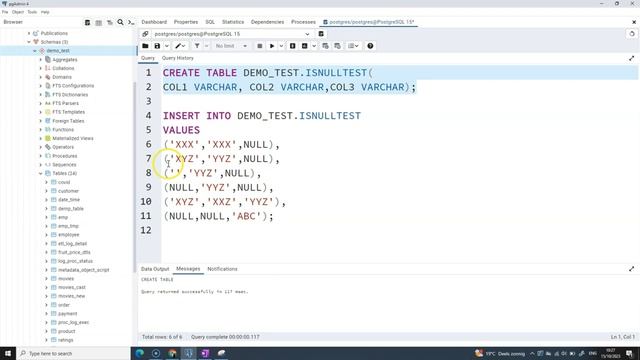
Task: Open Search Objects magnifier icon
Action: pyautogui.click(x=120, y=22)
